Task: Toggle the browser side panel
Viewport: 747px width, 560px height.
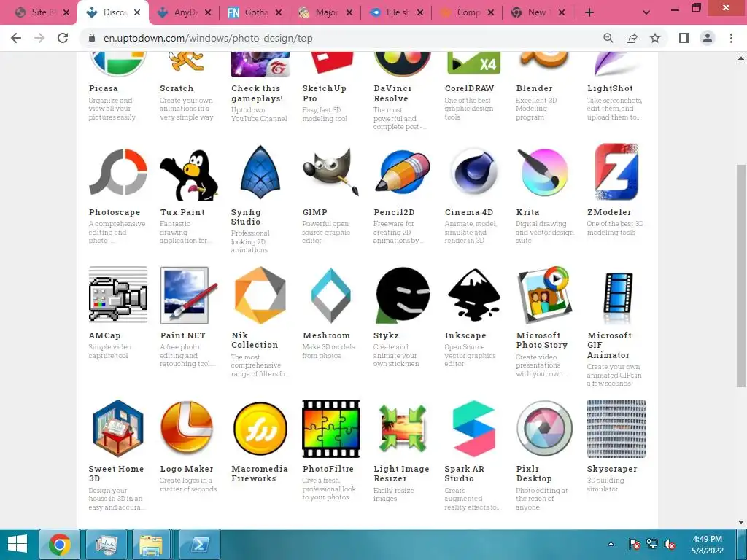Action: tap(684, 38)
